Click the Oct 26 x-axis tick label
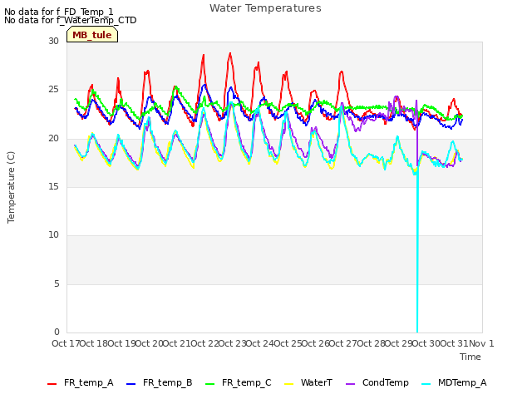 click(316, 343)
